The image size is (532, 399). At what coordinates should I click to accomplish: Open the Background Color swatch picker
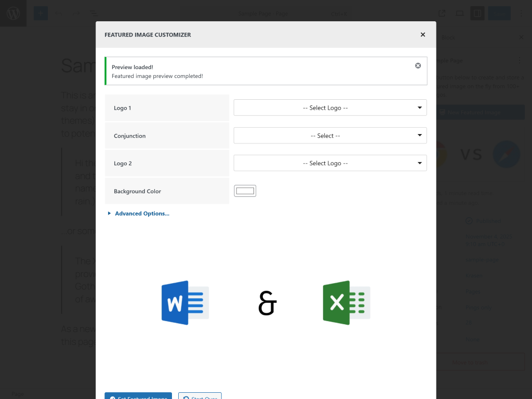(x=245, y=191)
